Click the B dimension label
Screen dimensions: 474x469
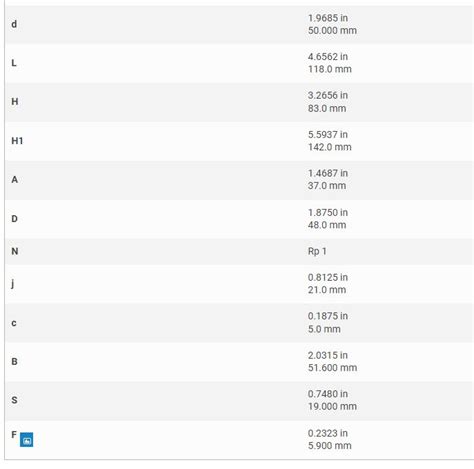click(14, 361)
